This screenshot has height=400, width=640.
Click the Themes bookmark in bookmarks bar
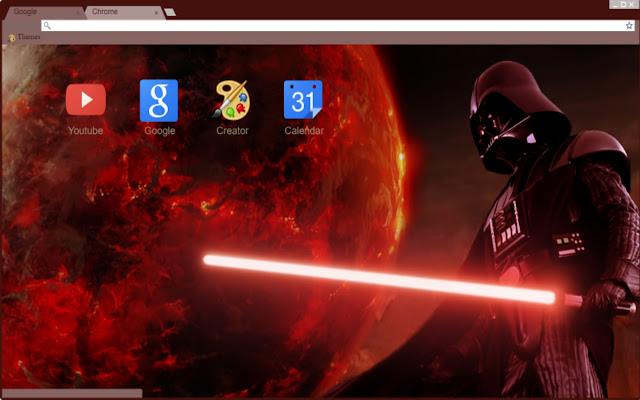click(24, 37)
